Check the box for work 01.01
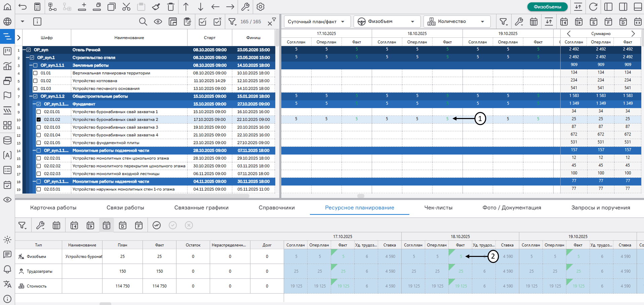 point(35,73)
